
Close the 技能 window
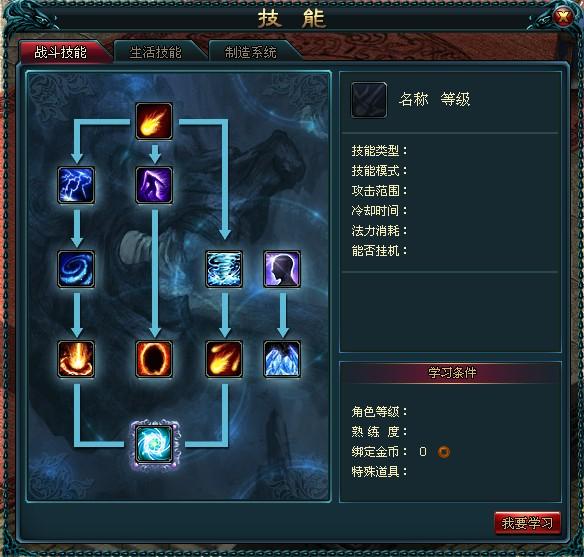563,16
